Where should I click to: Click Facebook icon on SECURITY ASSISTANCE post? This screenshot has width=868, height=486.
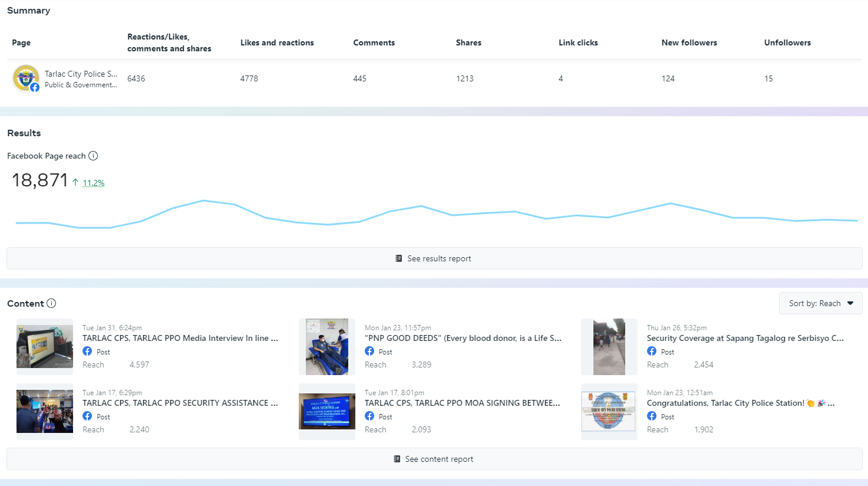point(87,416)
